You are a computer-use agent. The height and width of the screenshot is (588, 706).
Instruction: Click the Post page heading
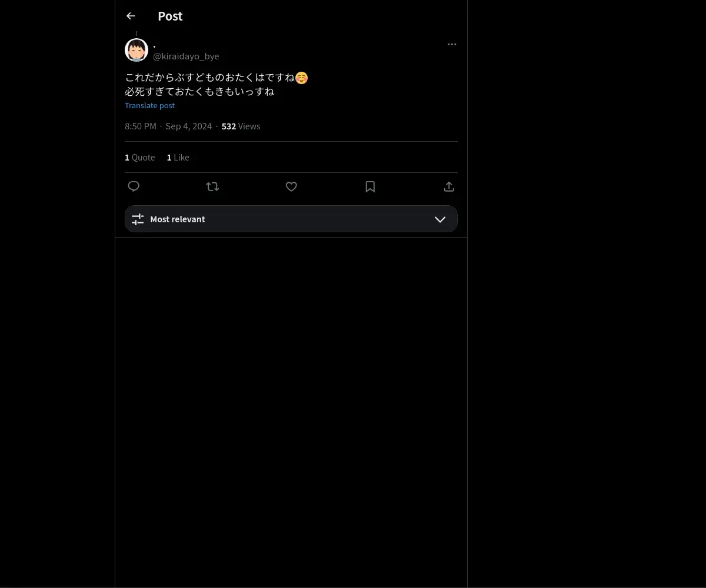click(x=170, y=16)
